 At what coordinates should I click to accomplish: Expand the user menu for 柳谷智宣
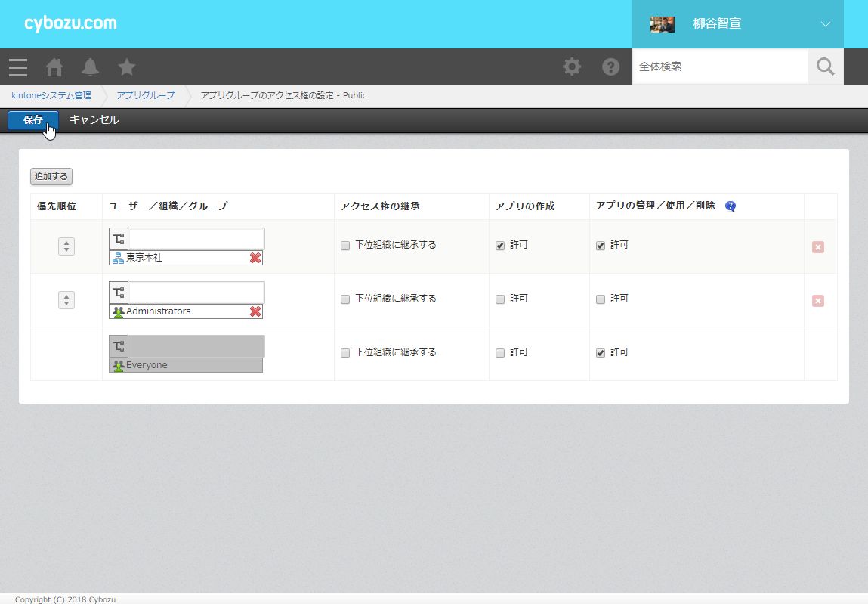click(x=825, y=24)
